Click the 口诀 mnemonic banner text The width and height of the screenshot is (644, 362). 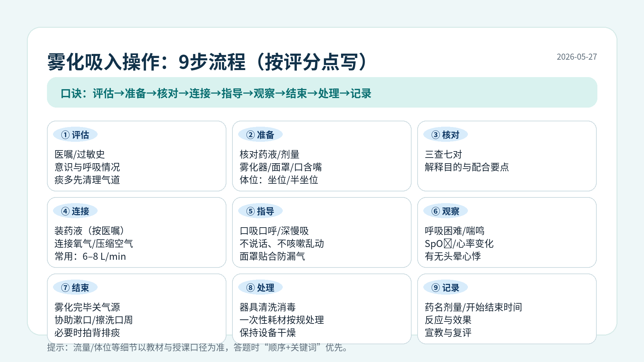[x=216, y=93]
